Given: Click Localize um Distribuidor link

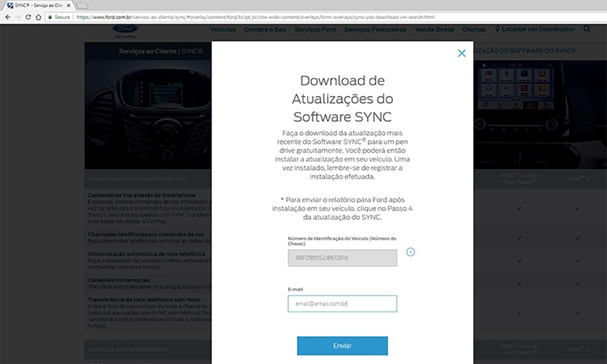Looking at the screenshot, I should tap(534, 29).
